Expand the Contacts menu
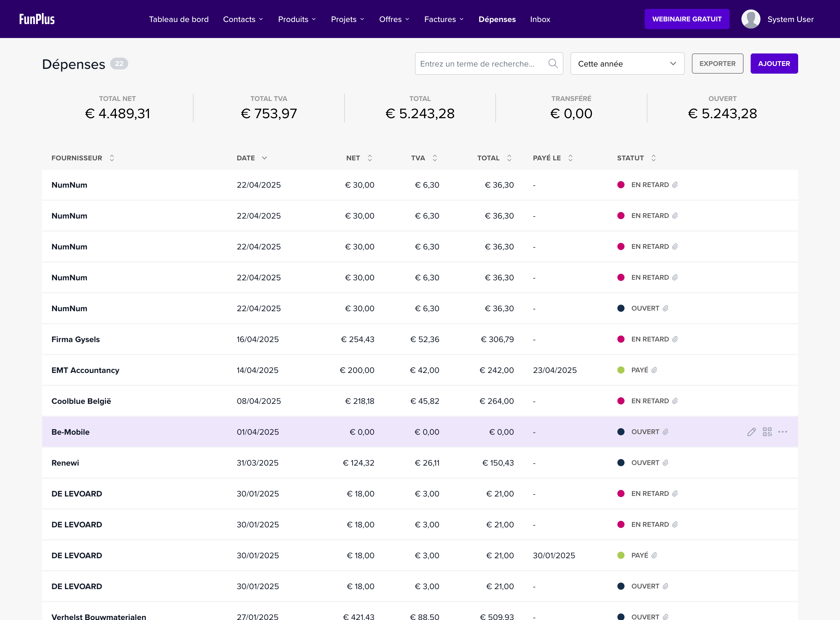The height and width of the screenshot is (620, 840). point(243,19)
